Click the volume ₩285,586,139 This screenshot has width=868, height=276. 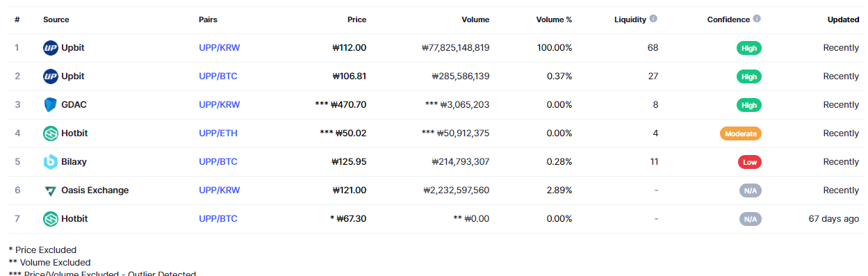click(461, 76)
